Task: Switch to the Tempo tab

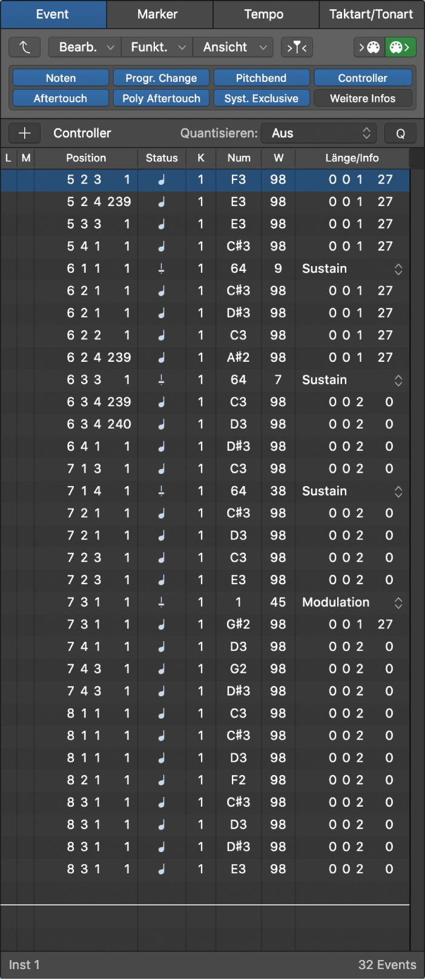Action: click(266, 15)
